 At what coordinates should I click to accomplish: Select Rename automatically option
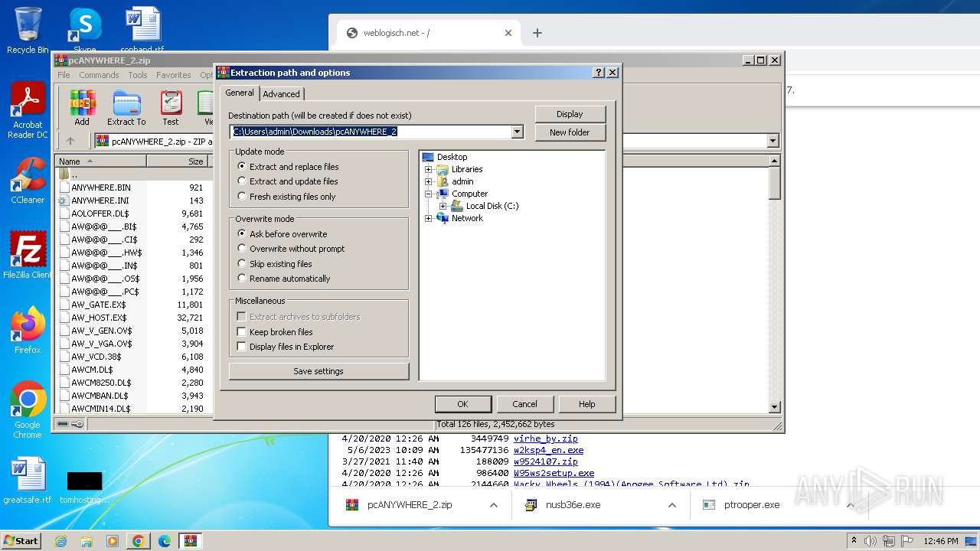(x=284, y=279)
